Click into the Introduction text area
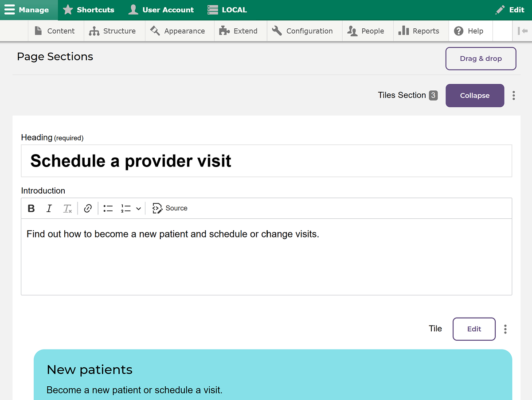The height and width of the screenshot is (400, 532). pos(266,257)
